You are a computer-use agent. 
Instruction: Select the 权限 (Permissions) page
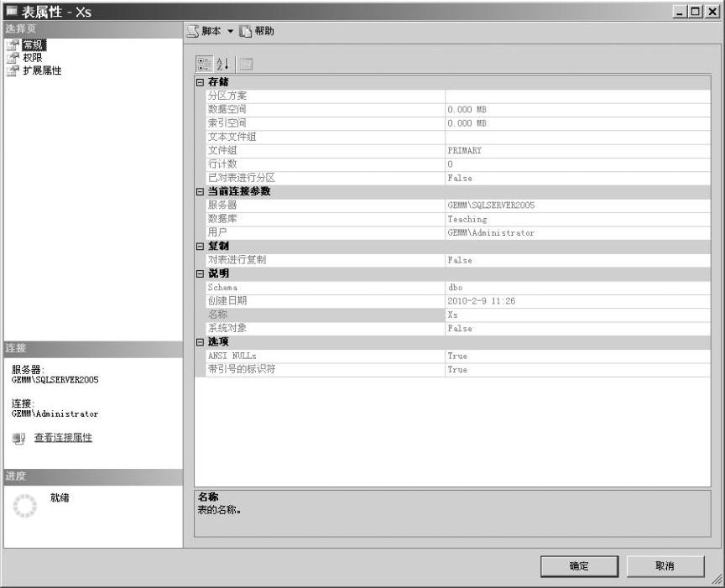pos(33,58)
